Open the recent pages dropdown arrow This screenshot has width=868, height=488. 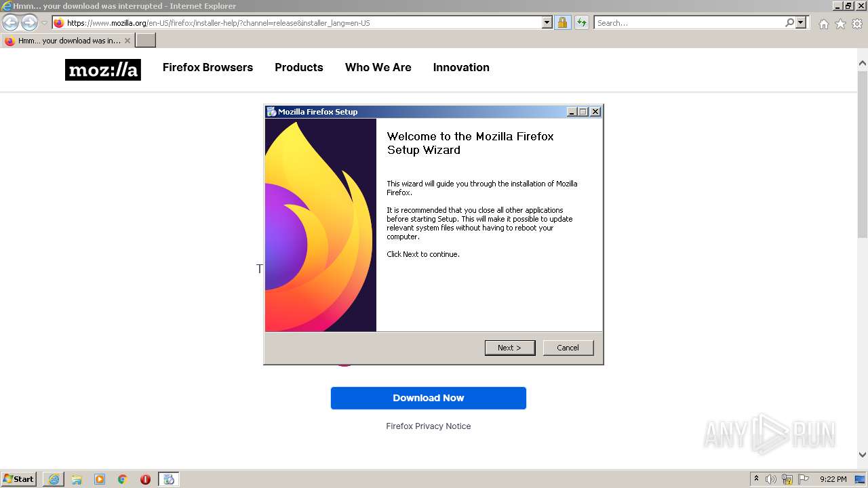point(44,23)
